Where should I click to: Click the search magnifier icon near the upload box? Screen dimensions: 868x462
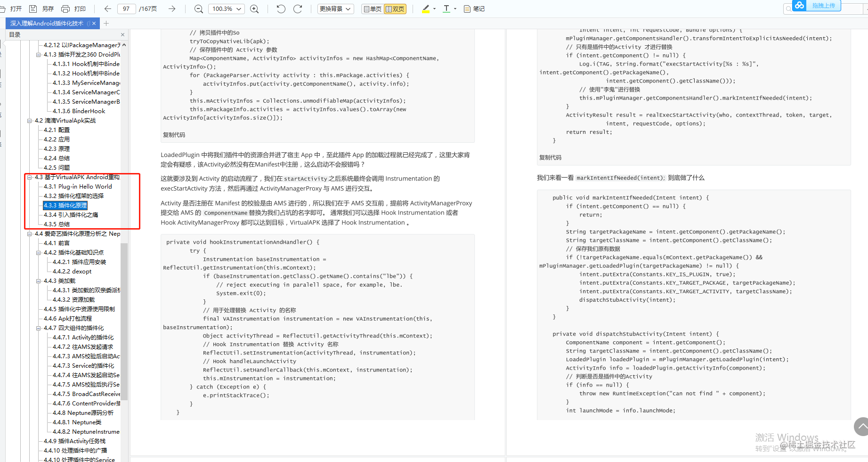788,8
